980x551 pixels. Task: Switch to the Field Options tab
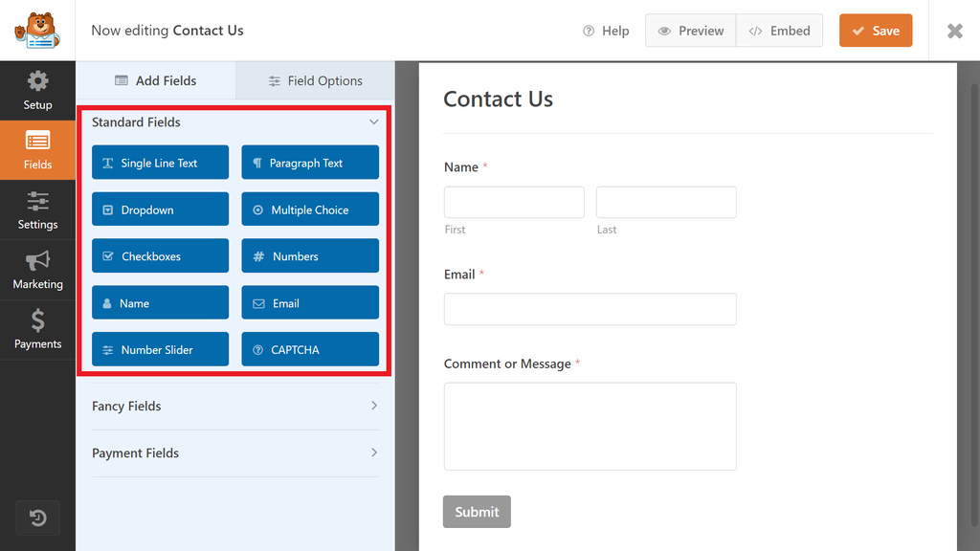(x=315, y=80)
